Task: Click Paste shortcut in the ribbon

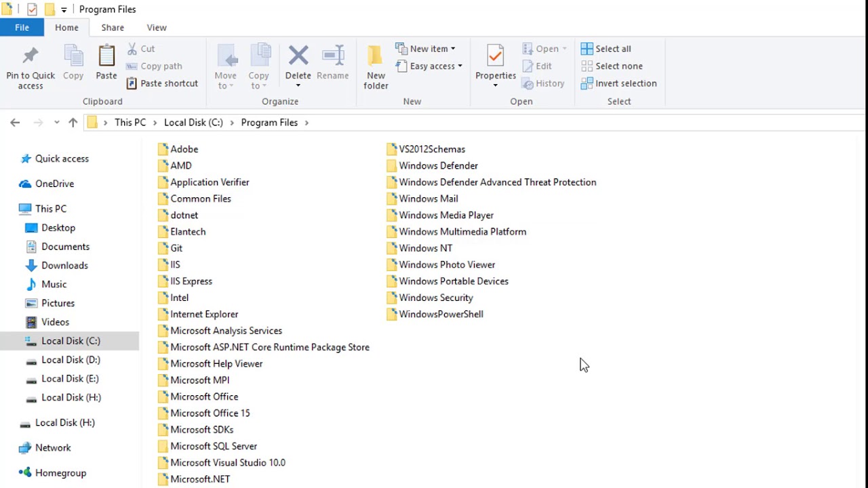Action: [162, 83]
